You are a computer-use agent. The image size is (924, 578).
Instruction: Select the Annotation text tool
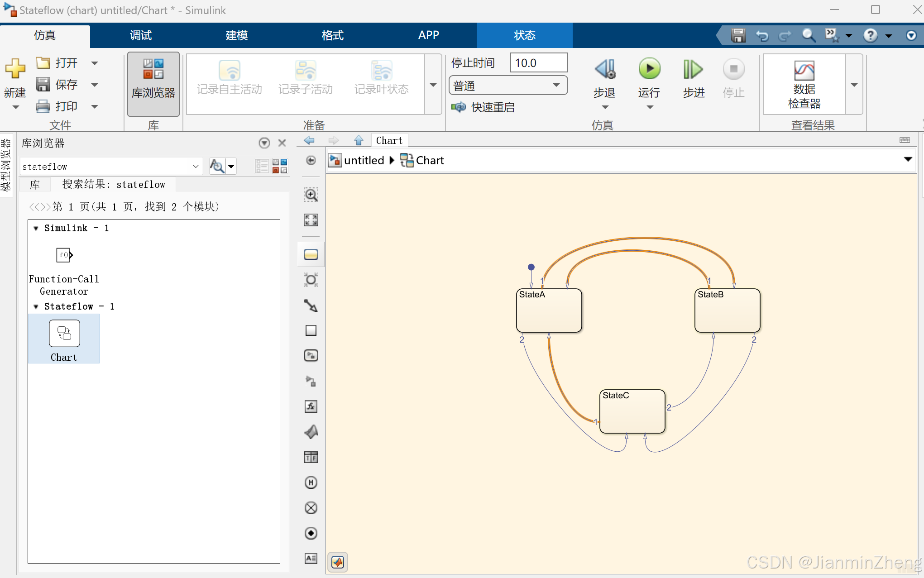coord(311,559)
